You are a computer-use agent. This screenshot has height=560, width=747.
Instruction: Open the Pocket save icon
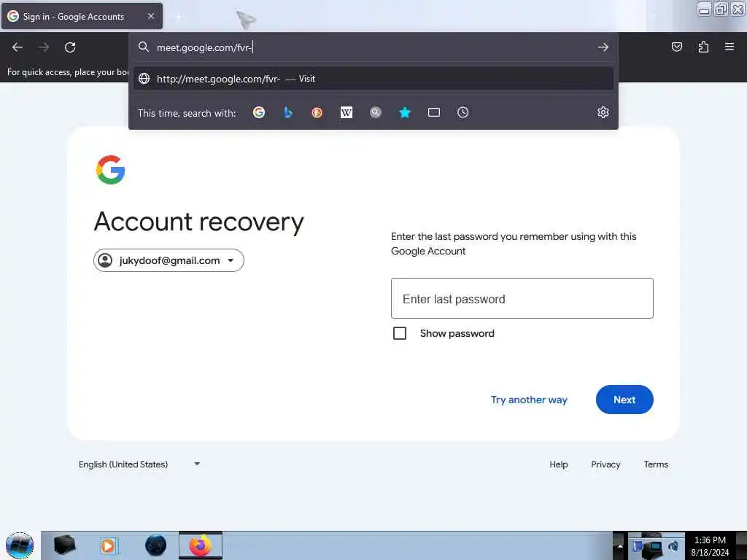[676, 47]
